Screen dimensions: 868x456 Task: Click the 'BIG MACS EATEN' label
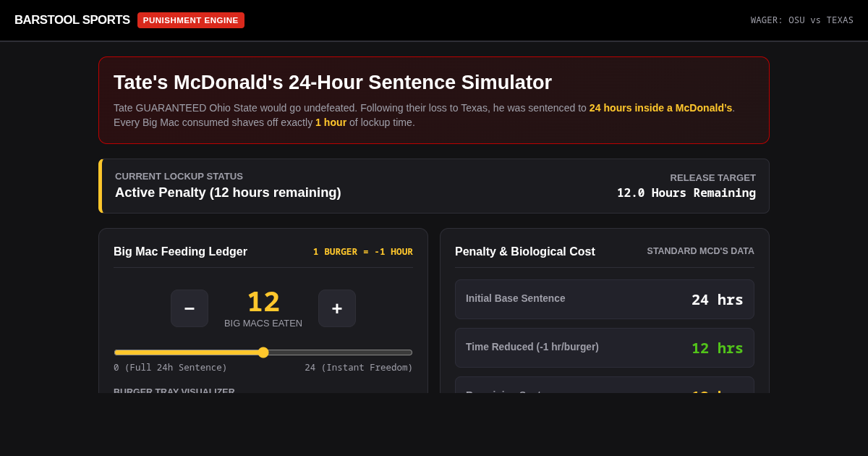pos(263,323)
